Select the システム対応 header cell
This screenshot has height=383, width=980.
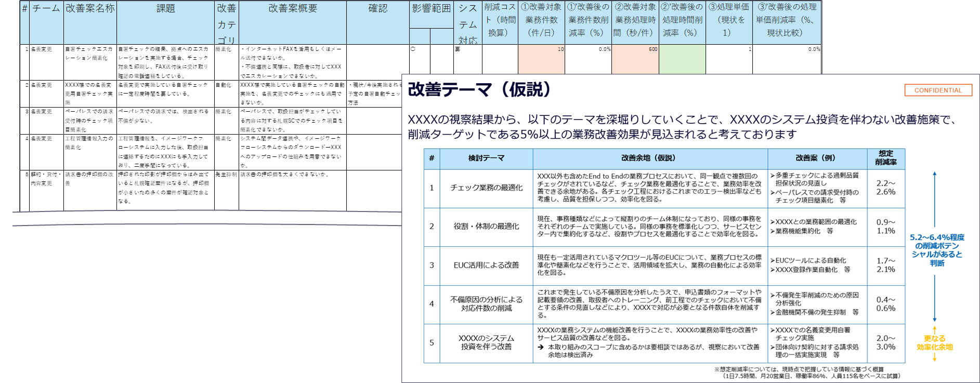467,22
